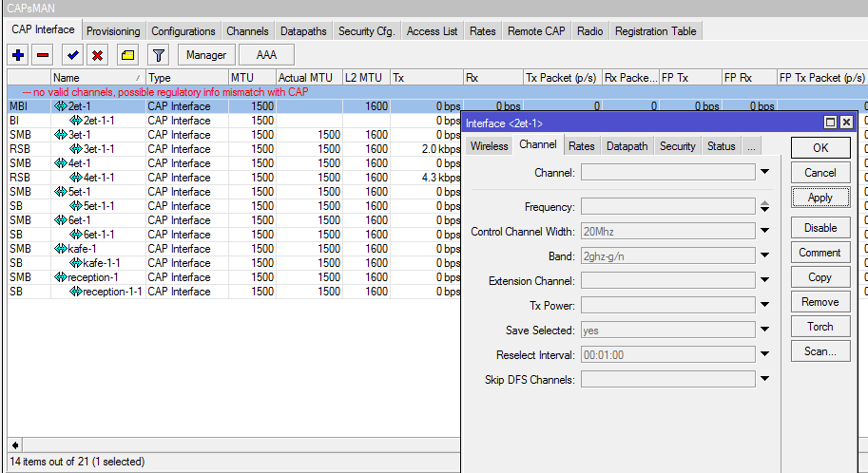This screenshot has width=868, height=473.
Task: Click the Manager button
Action: click(206, 55)
